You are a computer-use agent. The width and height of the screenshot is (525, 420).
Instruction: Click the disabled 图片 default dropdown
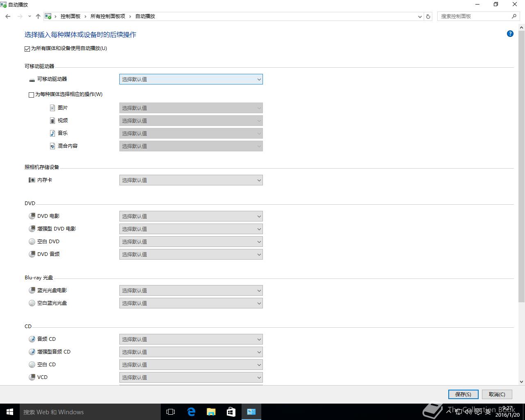191,108
